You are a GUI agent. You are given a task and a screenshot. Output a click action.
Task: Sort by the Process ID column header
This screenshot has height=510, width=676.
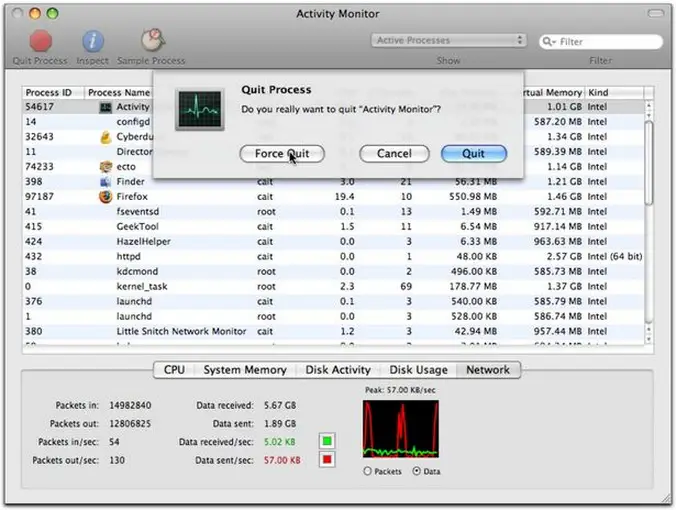click(x=53, y=93)
